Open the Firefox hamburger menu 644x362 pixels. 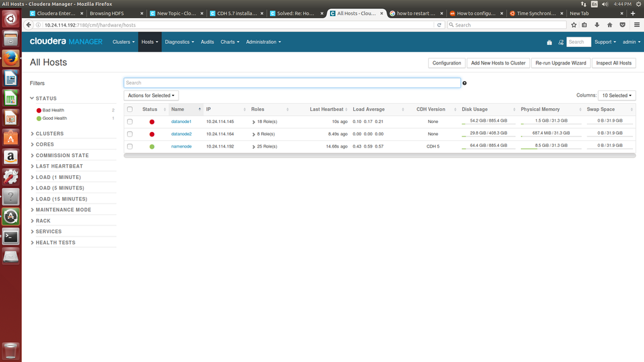point(637,25)
